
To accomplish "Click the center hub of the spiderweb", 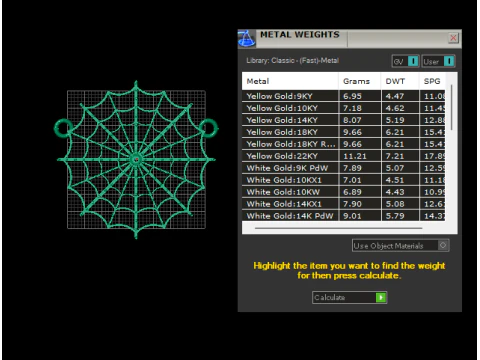I will (x=136, y=160).
